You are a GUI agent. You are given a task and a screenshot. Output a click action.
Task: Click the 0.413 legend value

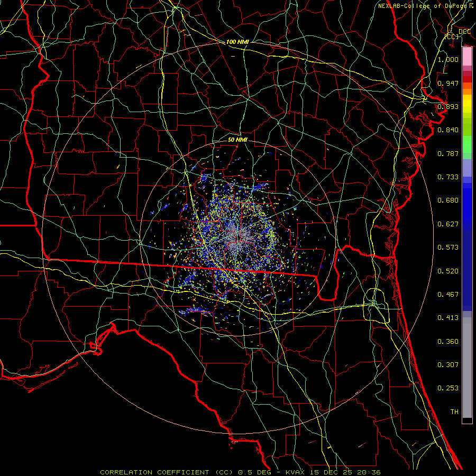[x=448, y=318]
